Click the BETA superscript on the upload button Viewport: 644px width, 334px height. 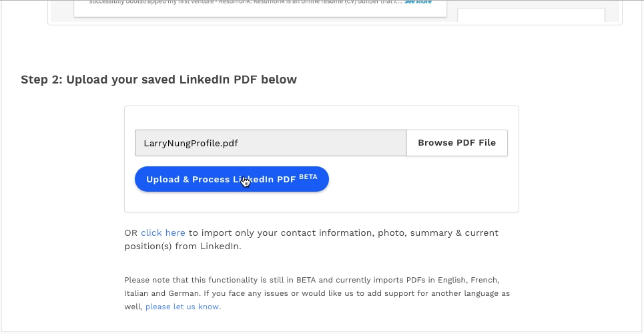pyautogui.click(x=308, y=177)
